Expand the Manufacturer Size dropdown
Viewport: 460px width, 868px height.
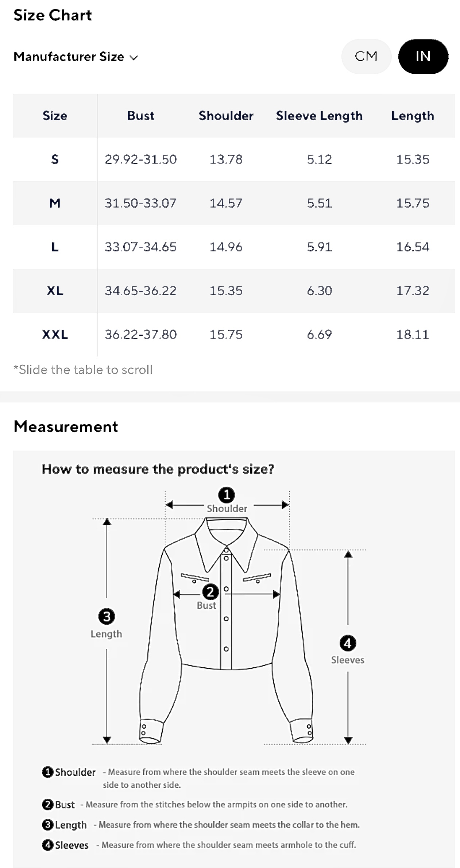click(75, 57)
